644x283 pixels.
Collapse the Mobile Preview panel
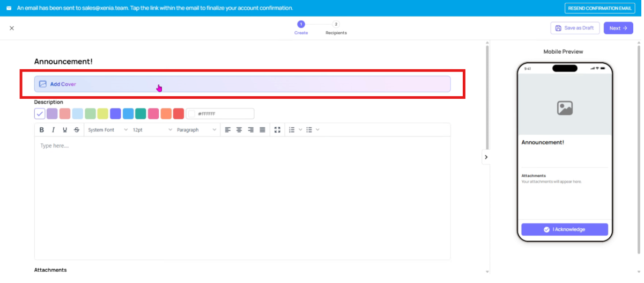(x=486, y=157)
